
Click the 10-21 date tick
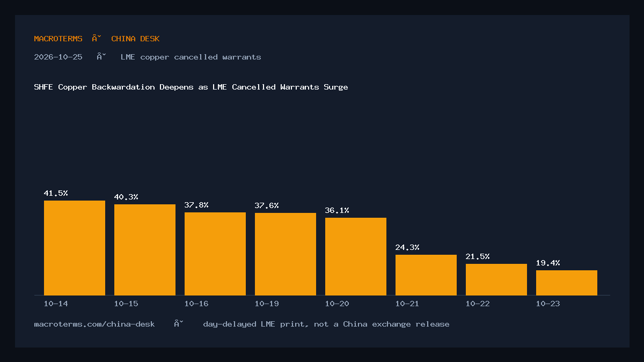(x=407, y=304)
